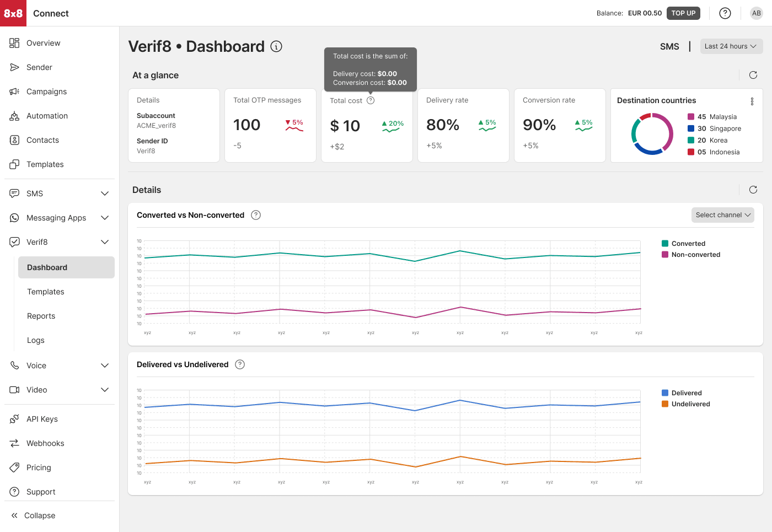This screenshot has width=772, height=532.
Task: Click help icon beside Converted vs Non-converted
Action: [x=256, y=215]
